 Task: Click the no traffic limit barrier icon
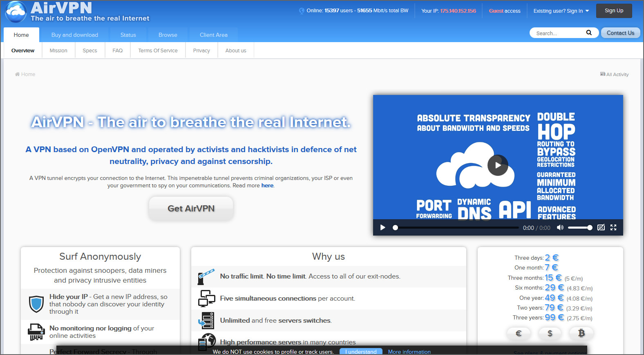pyautogui.click(x=206, y=276)
